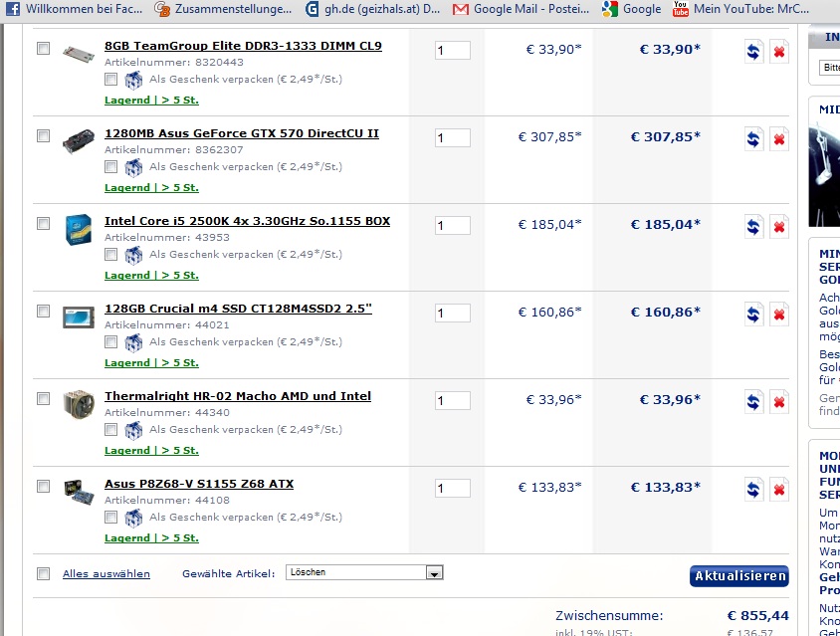840x636 pixels.
Task: Click quantity field for GTX 570
Action: click(453, 137)
